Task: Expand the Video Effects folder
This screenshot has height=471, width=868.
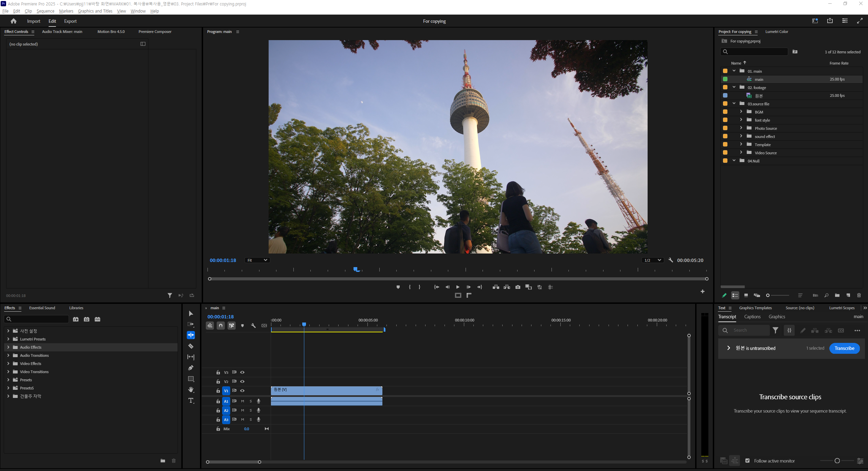Action: click(x=8, y=364)
